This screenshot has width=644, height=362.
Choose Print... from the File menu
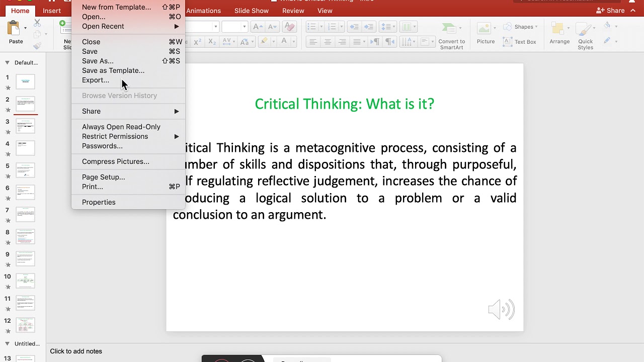(x=93, y=187)
